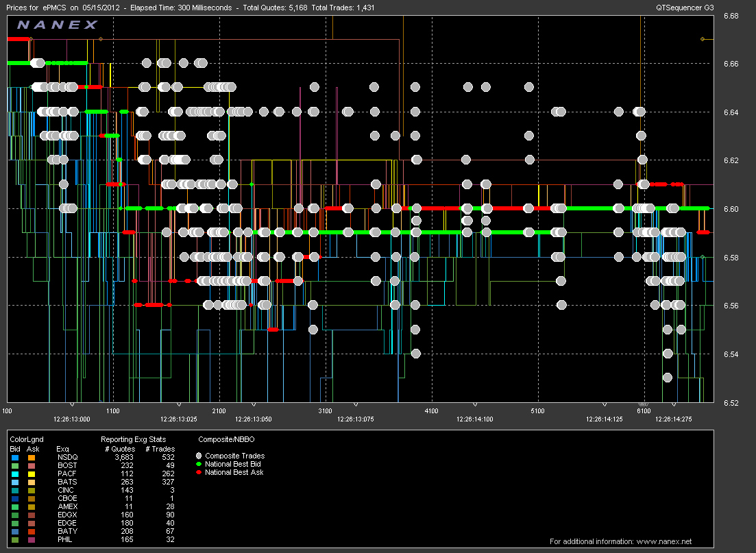Click the PACF ask color swatch
The width and height of the screenshot is (756, 553).
pyautogui.click(x=32, y=474)
